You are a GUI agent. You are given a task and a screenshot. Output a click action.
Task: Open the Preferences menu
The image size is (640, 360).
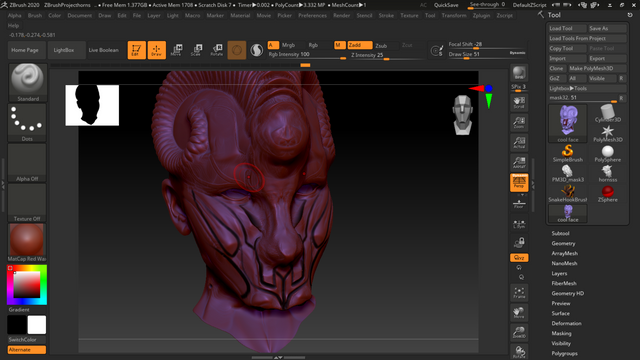(312, 16)
